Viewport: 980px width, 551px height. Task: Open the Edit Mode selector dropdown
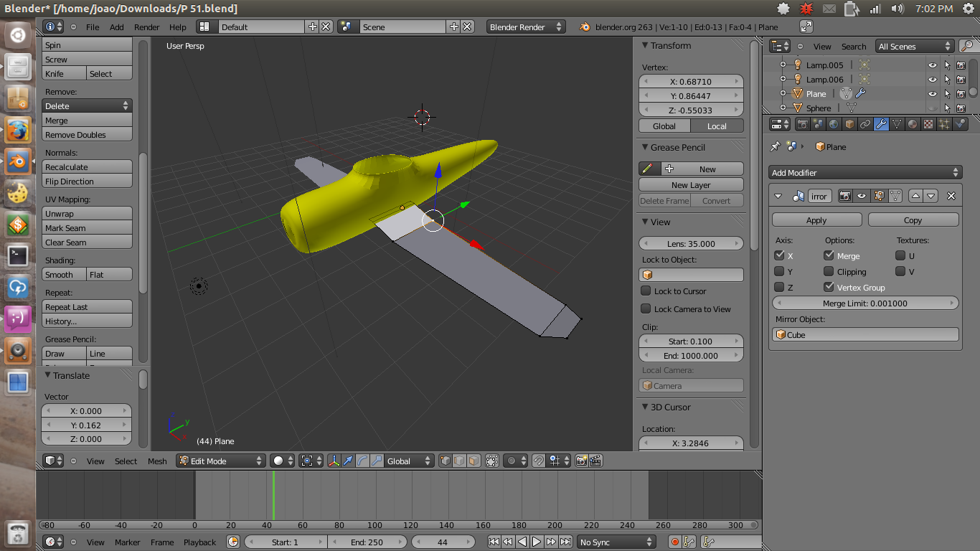(x=221, y=461)
